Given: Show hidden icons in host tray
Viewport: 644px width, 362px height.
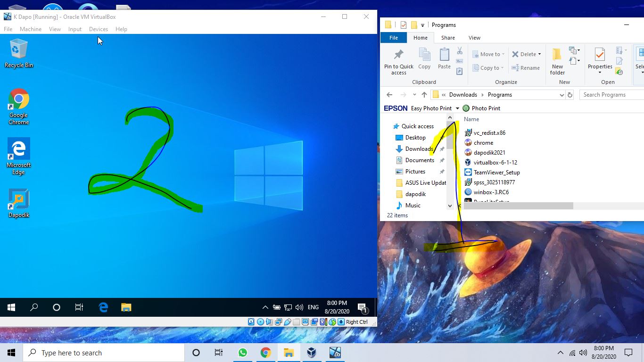Looking at the screenshot, I should 560,353.
